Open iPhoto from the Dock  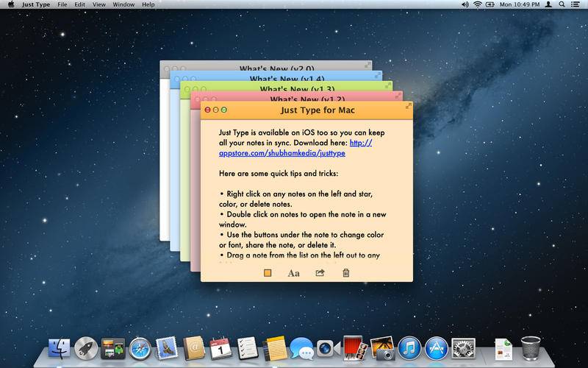(382, 348)
